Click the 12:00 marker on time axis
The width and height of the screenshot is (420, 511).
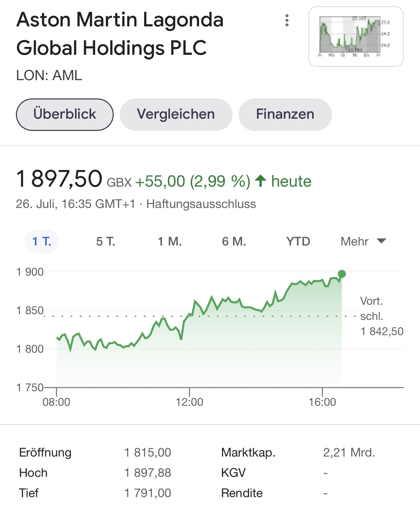(190, 402)
